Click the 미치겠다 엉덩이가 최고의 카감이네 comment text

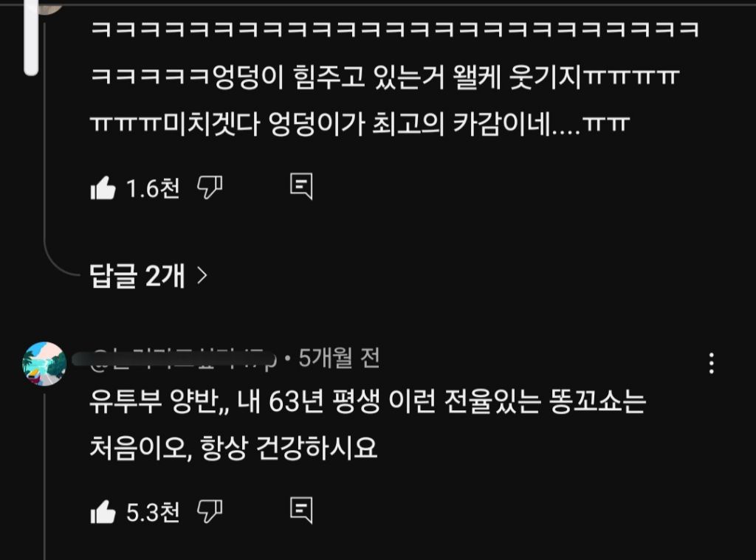point(360,125)
